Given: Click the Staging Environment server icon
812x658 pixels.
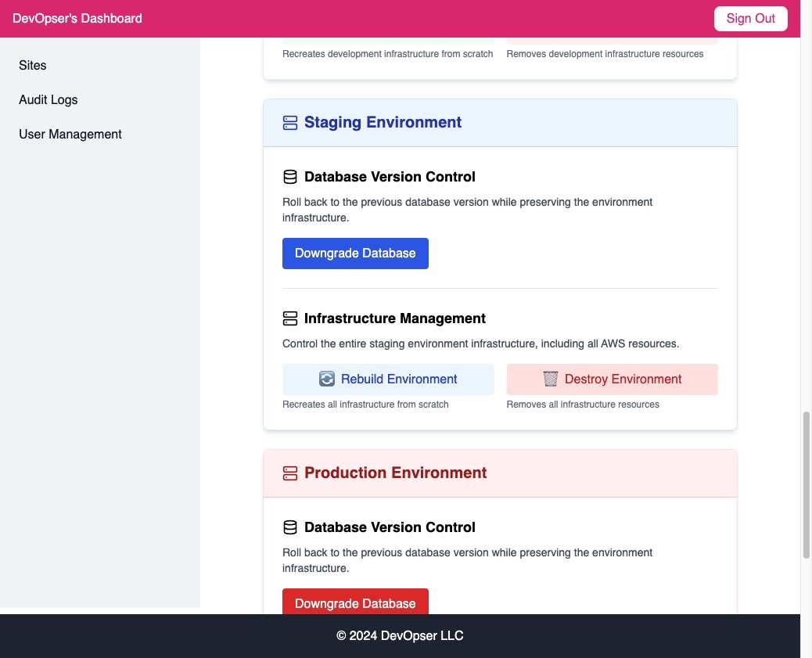Looking at the screenshot, I should pyautogui.click(x=290, y=123).
